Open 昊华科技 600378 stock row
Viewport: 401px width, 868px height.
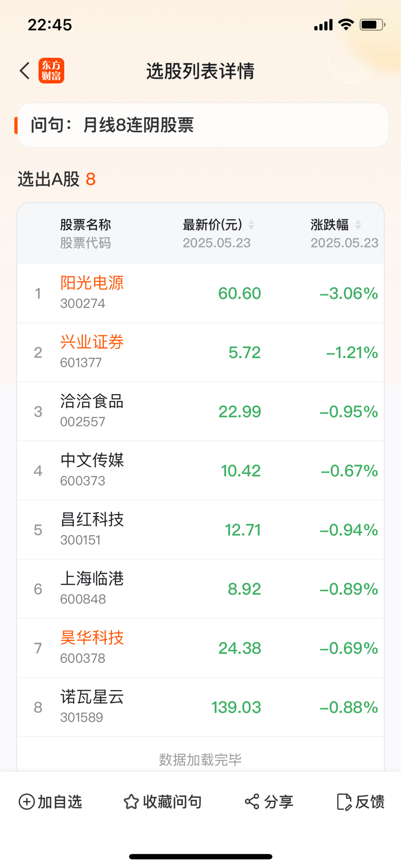(x=200, y=648)
